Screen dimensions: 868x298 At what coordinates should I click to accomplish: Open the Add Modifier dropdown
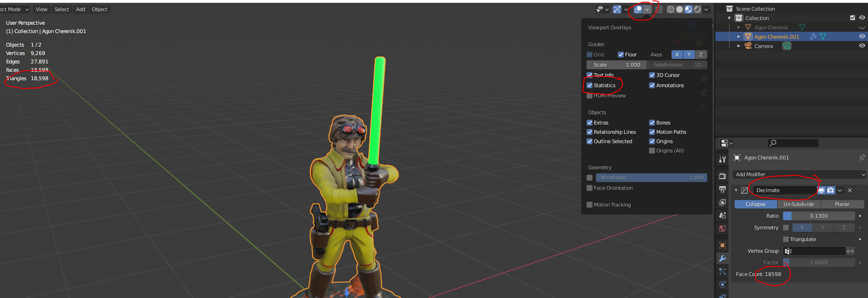click(x=799, y=174)
